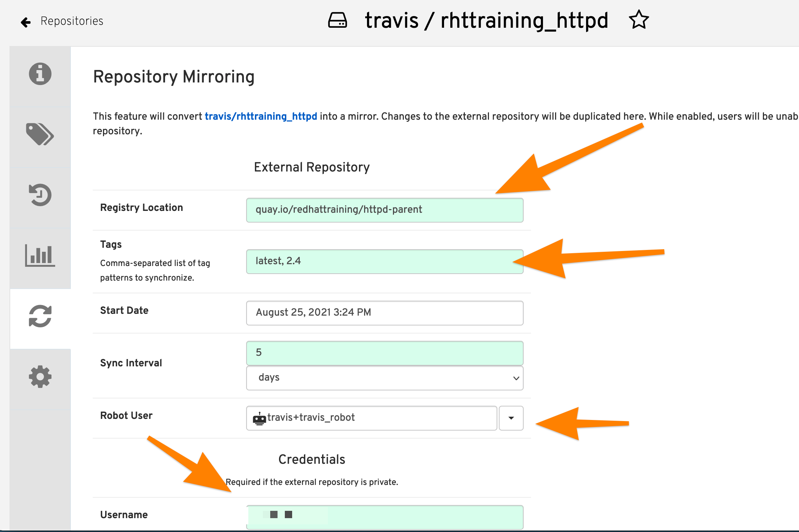
Task: Expand the Robot User dropdown arrow
Action: (511, 418)
